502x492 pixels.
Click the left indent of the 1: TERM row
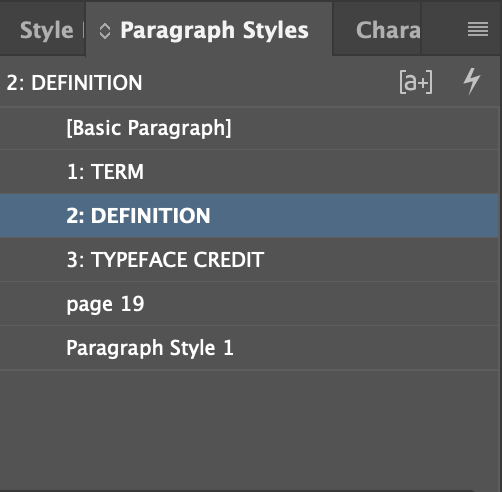(33, 172)
